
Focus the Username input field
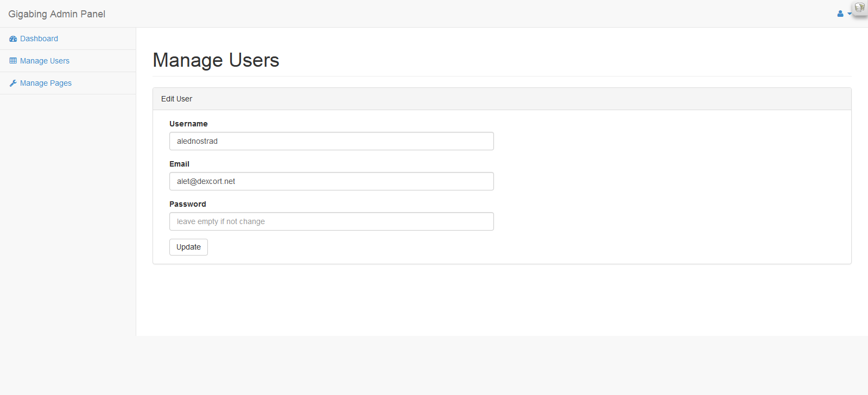coord(331,141)
